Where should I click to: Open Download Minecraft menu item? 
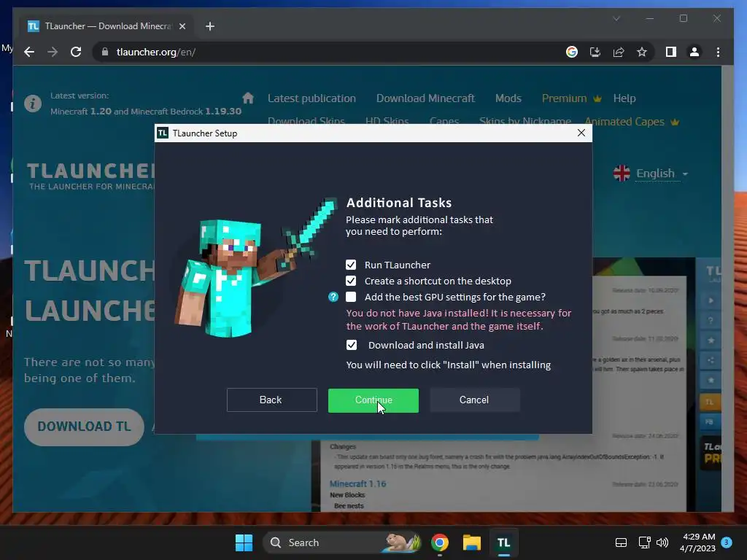(425, 98)
